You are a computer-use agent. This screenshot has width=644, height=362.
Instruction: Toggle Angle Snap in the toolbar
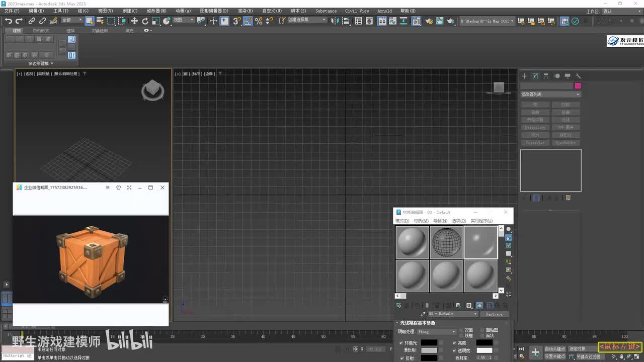point(248,21)
